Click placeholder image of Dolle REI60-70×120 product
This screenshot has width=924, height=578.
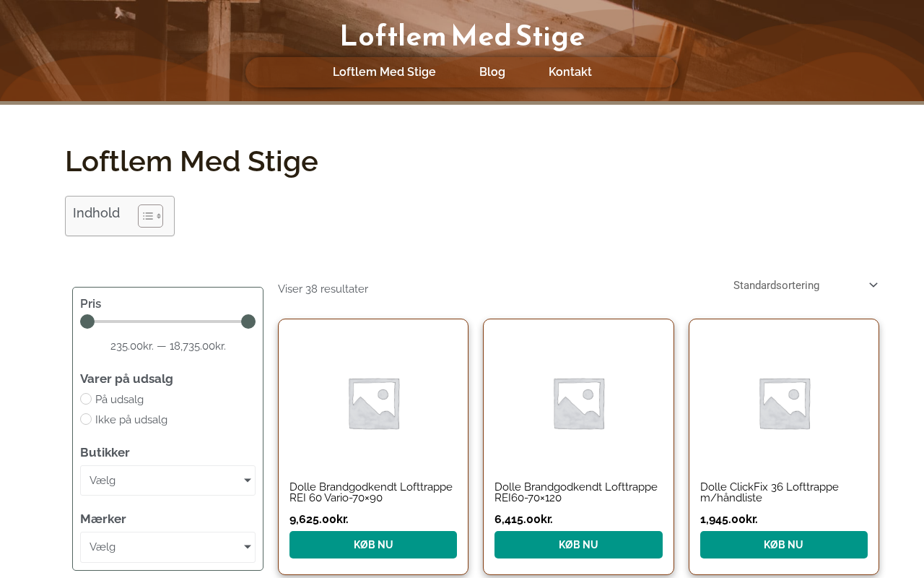pos(578,403)
